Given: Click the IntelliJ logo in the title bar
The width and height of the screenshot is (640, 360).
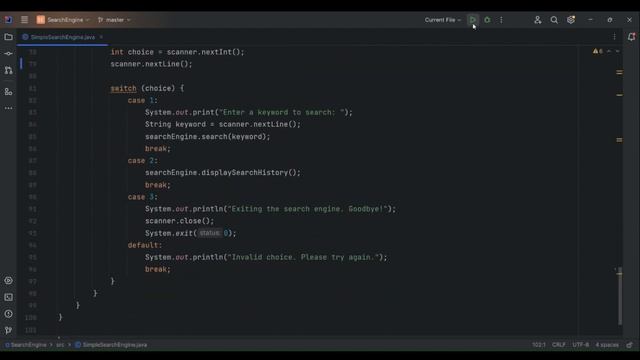Looking at the screenshot, I should coord(8,20).
